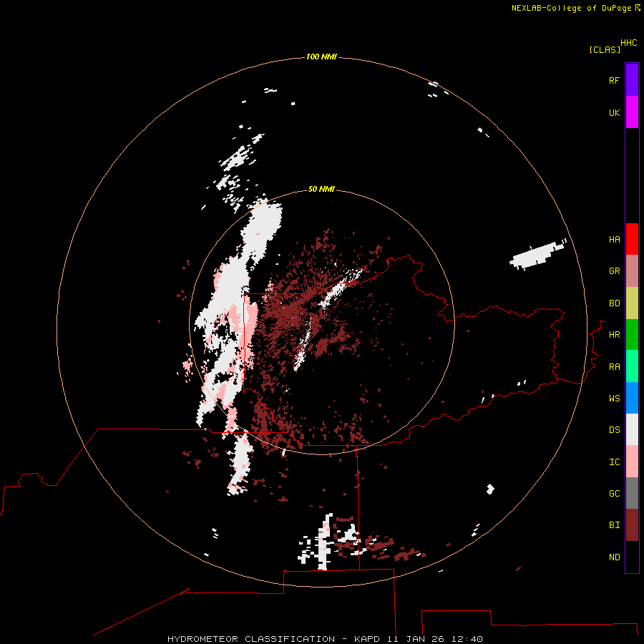Click the GC legend label
The height and width of the screenshot is (644, 644).
click(x=615, y=493)
